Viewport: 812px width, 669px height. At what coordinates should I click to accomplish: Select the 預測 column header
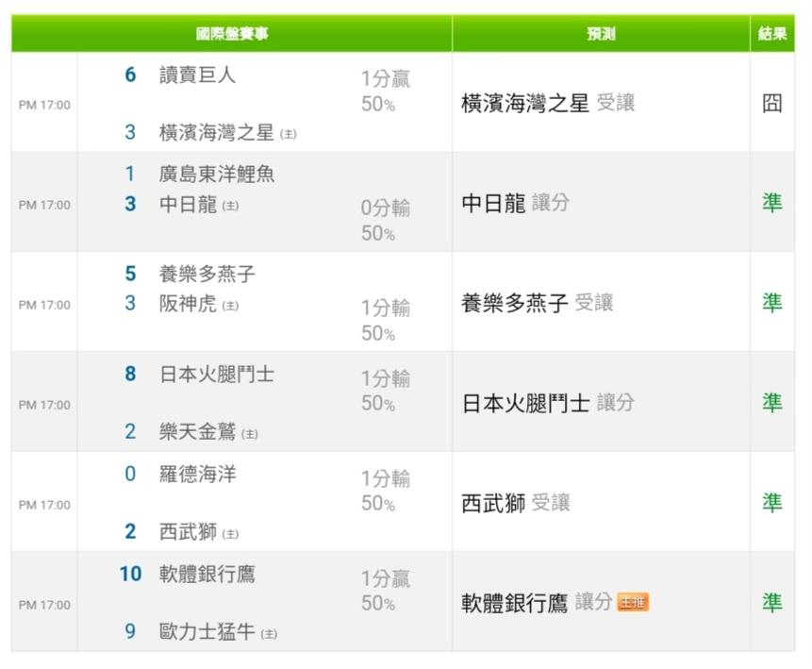coord(601,34)
